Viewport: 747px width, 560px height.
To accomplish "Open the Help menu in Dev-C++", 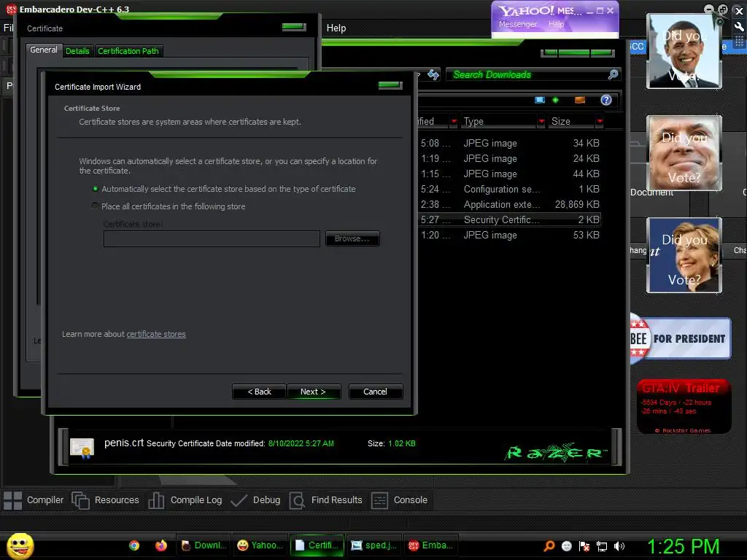I will tap(336, 28).
